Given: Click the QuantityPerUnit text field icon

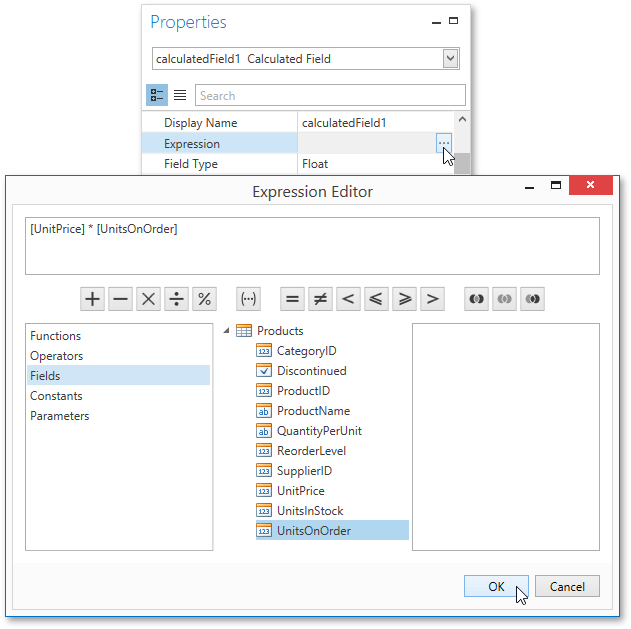Looking at the screenshot, I should [x=264, y=431].
